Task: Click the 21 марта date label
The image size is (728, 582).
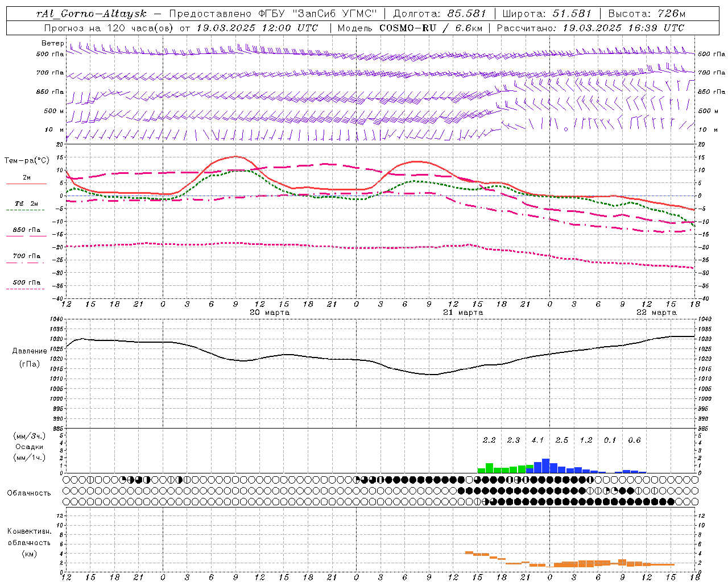Action: (463, 313)
